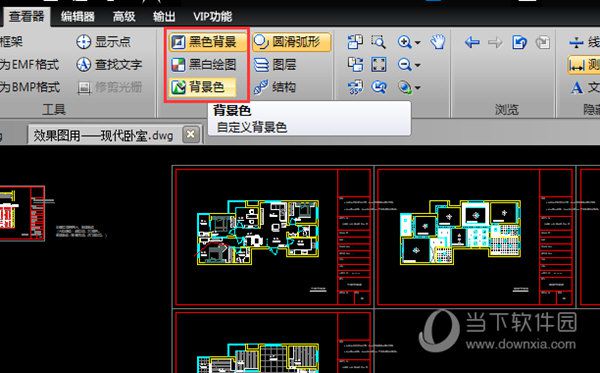600x373 pixels.
Task: Click the 图层 stacked layers icon
Action: (261, 65)
